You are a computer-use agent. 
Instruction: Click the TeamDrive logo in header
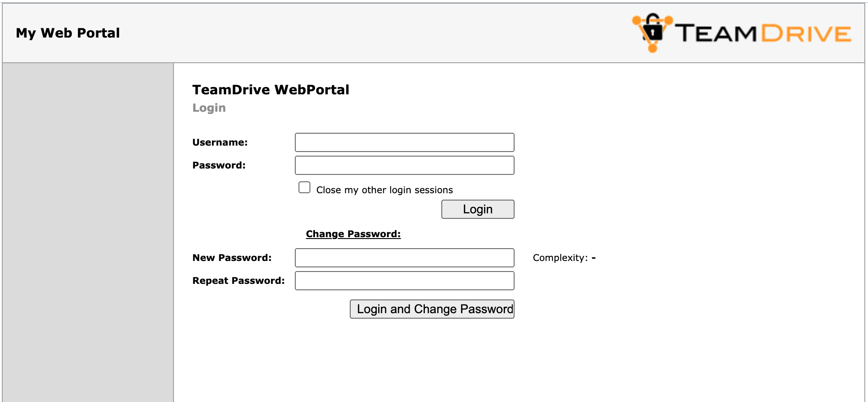(x=742, y=33)
